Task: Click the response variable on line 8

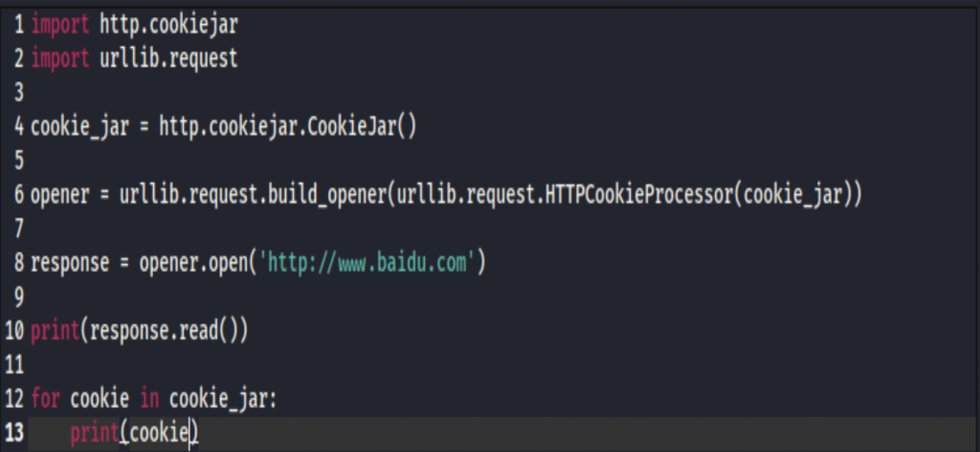Action: coord(70,263)
